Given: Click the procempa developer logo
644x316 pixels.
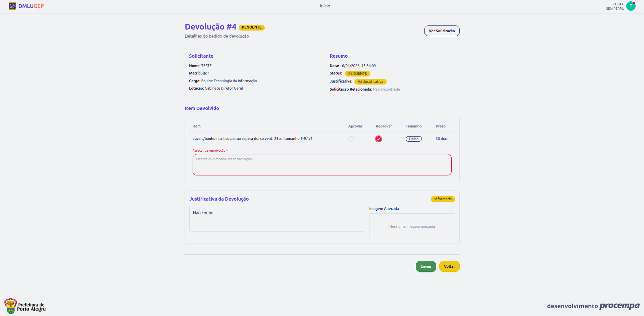Looking at the screenshot, I should 619,306.
